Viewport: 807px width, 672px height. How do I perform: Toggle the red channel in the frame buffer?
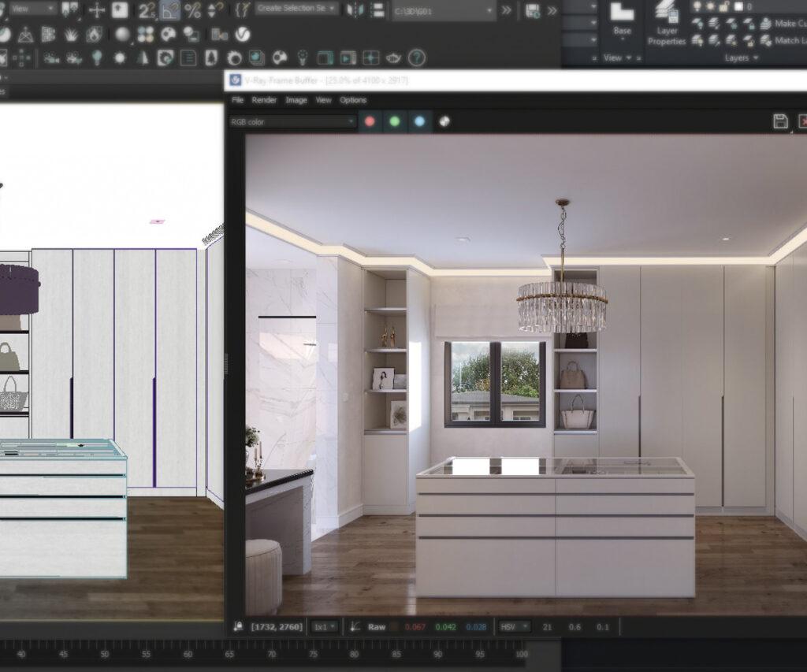[x=370, y=121]
